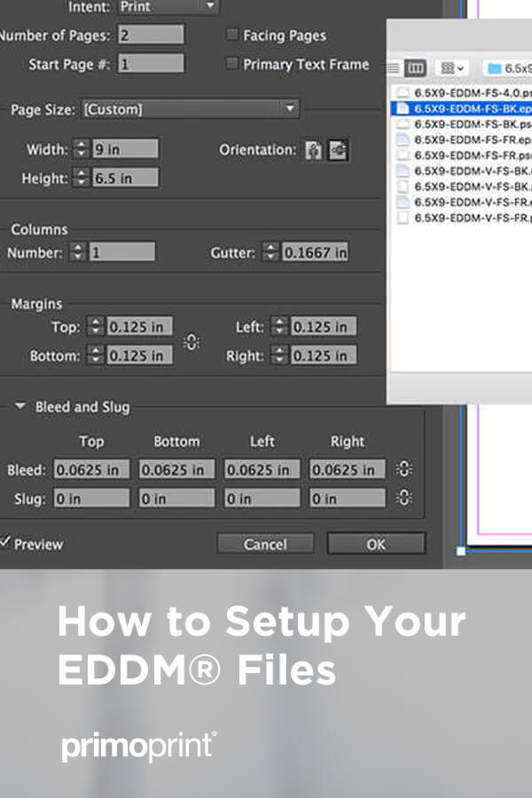The width and height of the screenshot is (532, 798).
Task: Click the Start Page # field
Action: pos(151,64)
